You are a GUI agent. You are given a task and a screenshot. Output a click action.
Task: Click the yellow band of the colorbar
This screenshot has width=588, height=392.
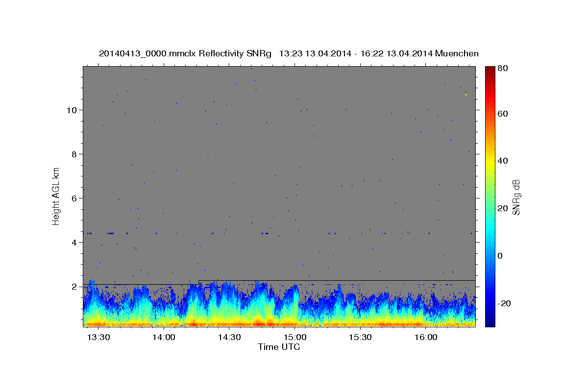(490, 161)
